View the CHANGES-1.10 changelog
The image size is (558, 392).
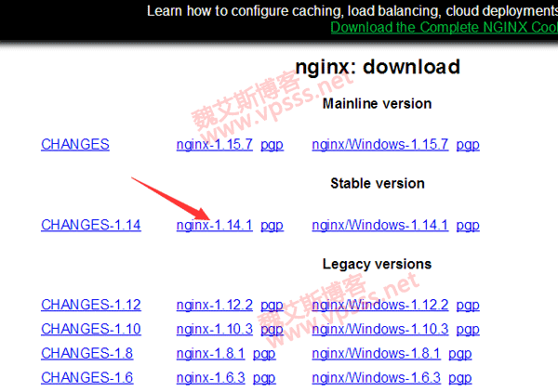[90, 329]
